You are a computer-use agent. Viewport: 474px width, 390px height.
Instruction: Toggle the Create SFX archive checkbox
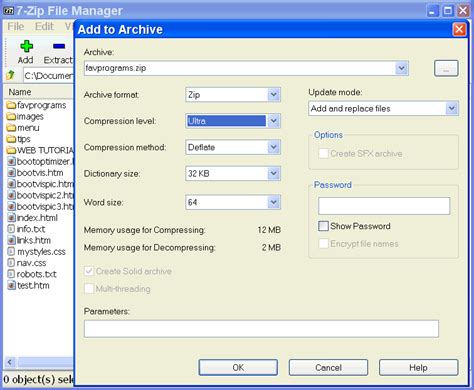[x=323, y=154]
